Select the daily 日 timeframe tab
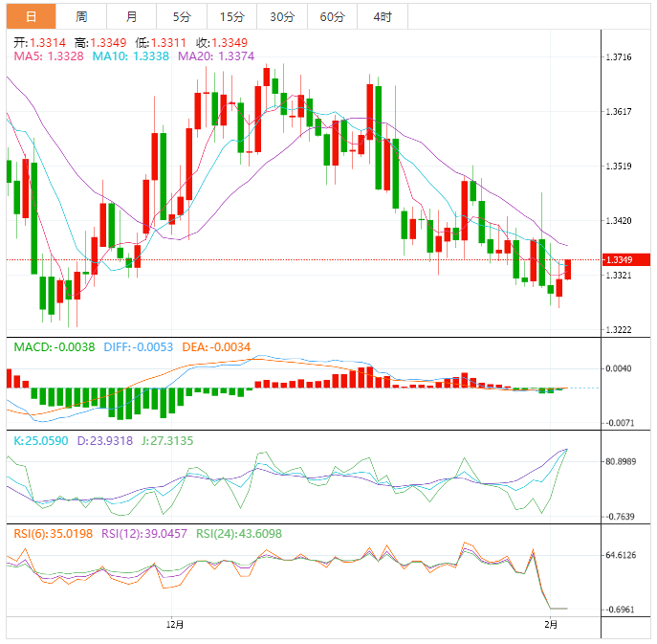Image resolution: width=657 pixels, height=644 pixels. pyautogui.click(x=31, y=16)
